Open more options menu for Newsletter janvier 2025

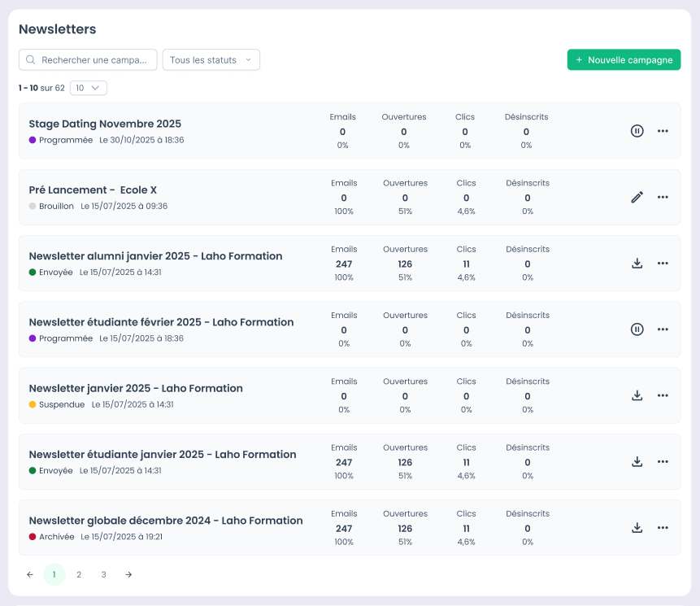pos(663,395)
